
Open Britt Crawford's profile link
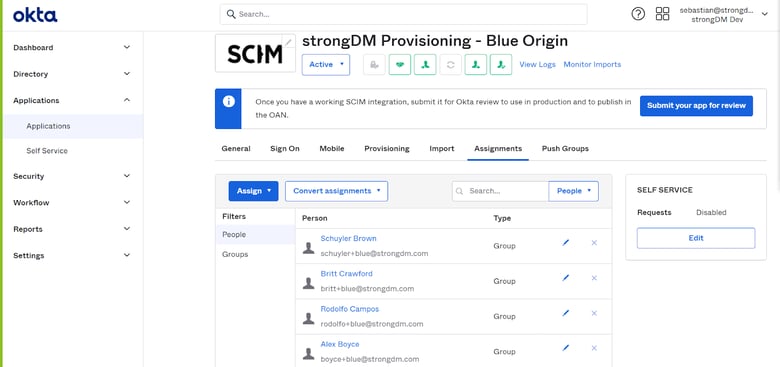click(346, 274)
